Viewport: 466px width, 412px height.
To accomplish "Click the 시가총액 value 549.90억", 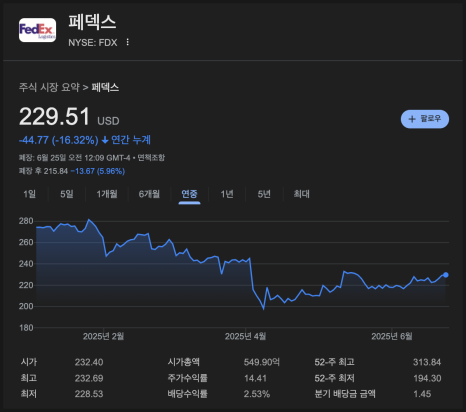I will click(262, 362).
